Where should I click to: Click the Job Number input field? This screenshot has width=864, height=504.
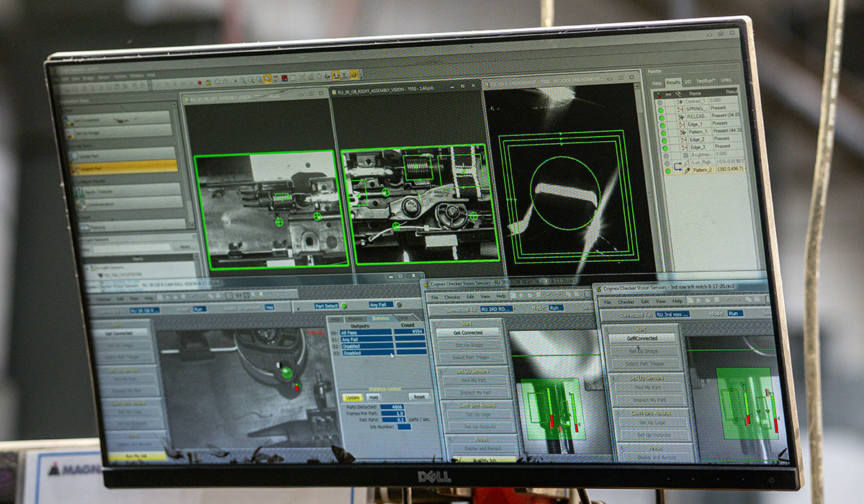[x=405, y=426]
